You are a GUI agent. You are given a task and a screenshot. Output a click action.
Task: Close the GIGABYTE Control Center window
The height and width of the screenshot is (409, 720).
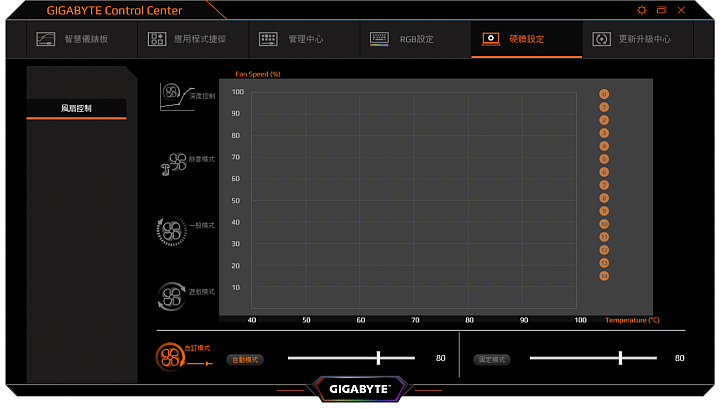click(681, 10)
